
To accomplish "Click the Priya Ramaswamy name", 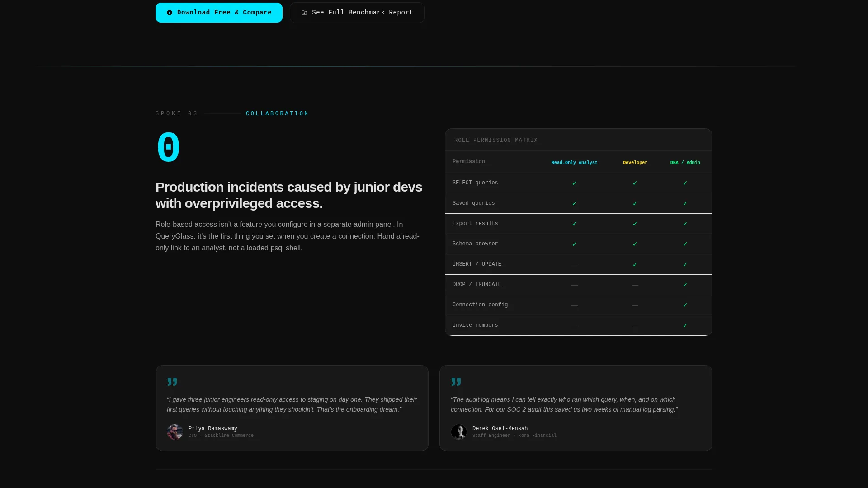I will 212,429.
